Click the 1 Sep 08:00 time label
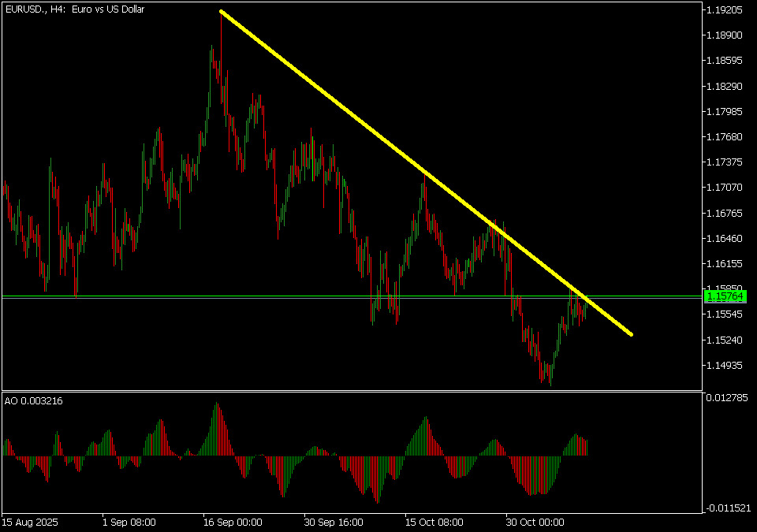This screenshot has width=757, height=532. pyautogui.click(x=129, y=522)
